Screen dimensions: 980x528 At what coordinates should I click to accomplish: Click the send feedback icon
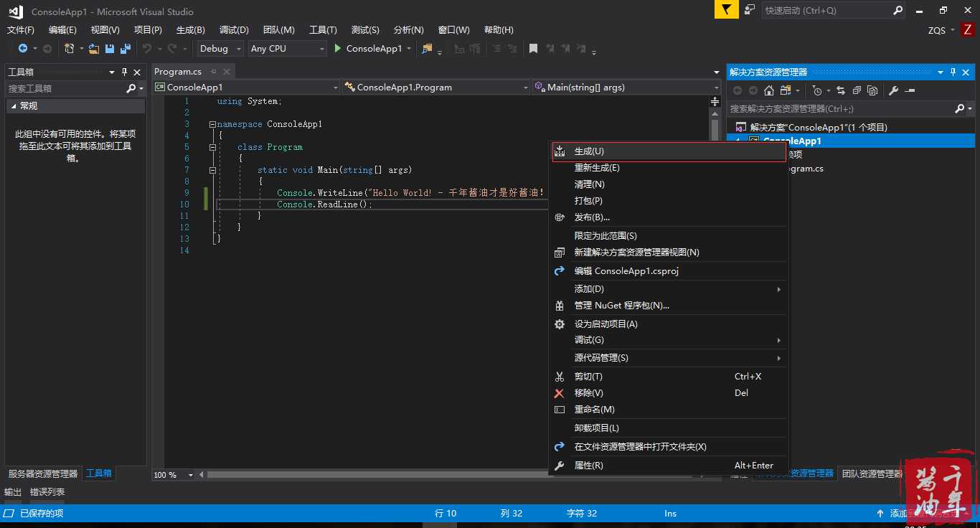point(750,10)
